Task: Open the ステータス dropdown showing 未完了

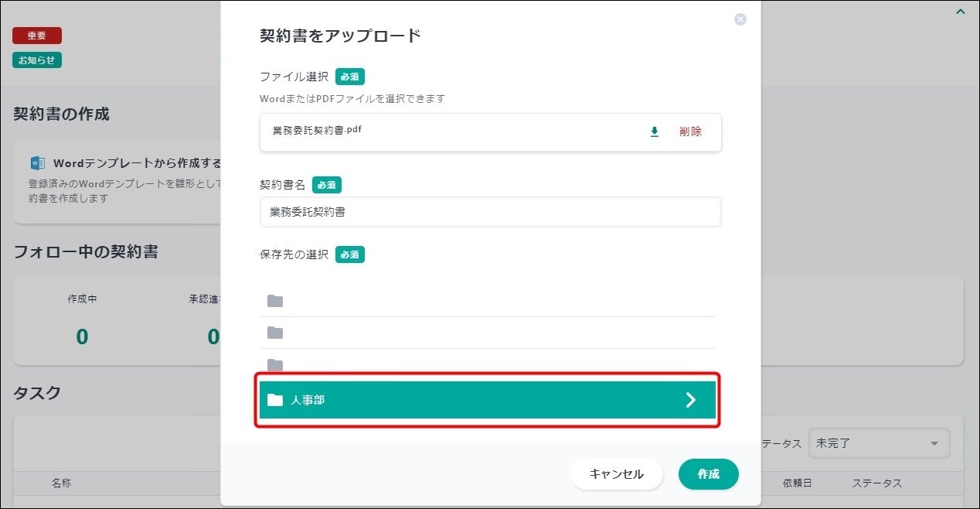Action: point(878,443)
